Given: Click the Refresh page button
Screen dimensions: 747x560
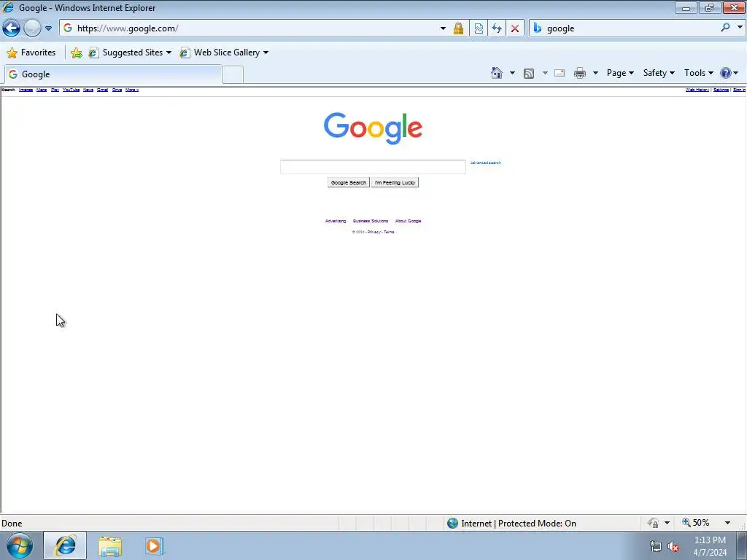Looking at the screenshot, I should coord(496,28).
